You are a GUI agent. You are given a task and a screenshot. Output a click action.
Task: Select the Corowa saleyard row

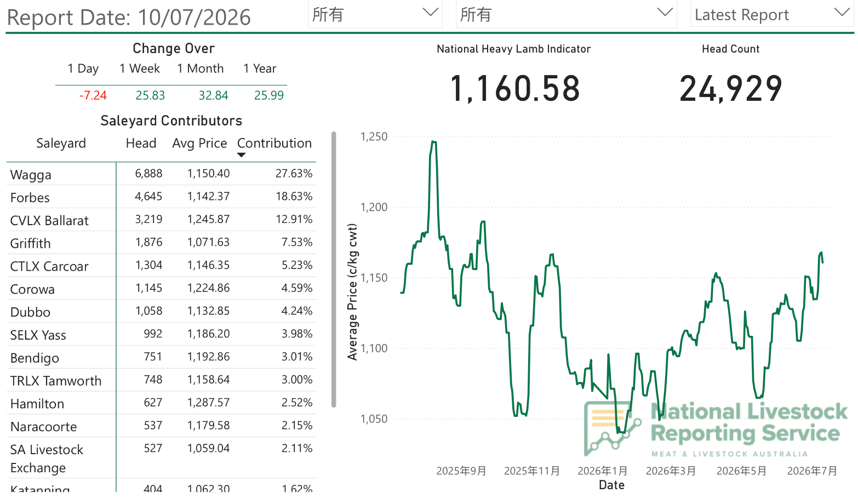click(161, 289)
